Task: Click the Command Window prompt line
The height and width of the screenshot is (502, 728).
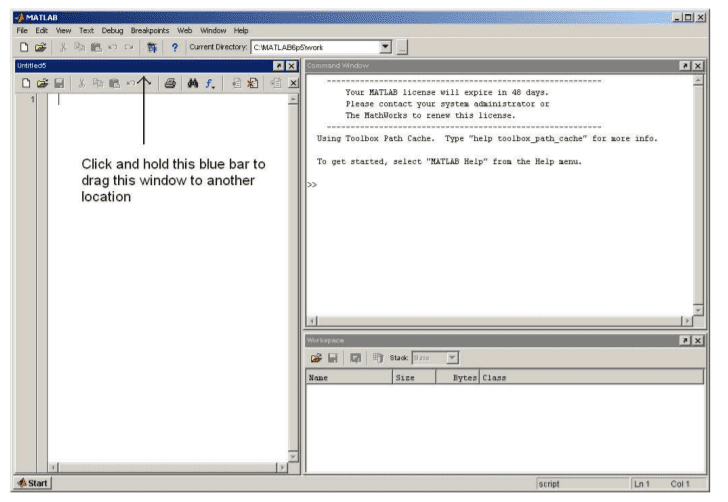Action: coord(500,184)
